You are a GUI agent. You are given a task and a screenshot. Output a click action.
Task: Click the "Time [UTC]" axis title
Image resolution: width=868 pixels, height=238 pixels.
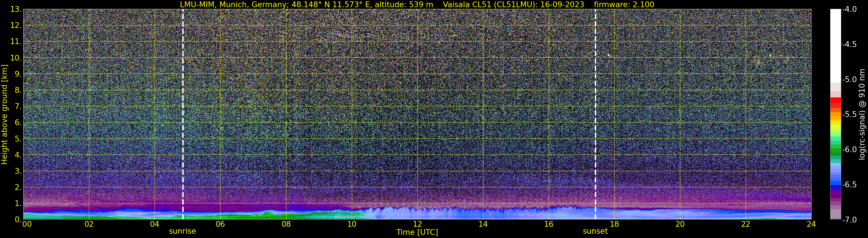(417, 232)
